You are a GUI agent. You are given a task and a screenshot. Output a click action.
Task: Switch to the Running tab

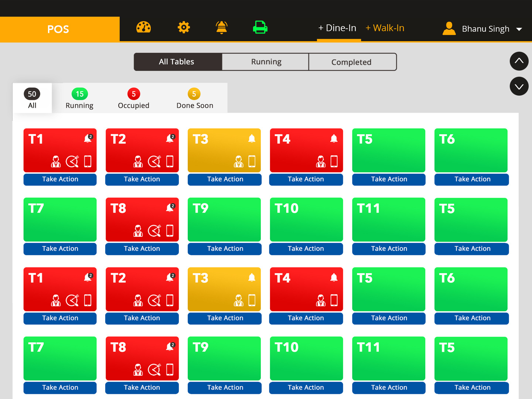pyautogui.click(x=266, y=62)
